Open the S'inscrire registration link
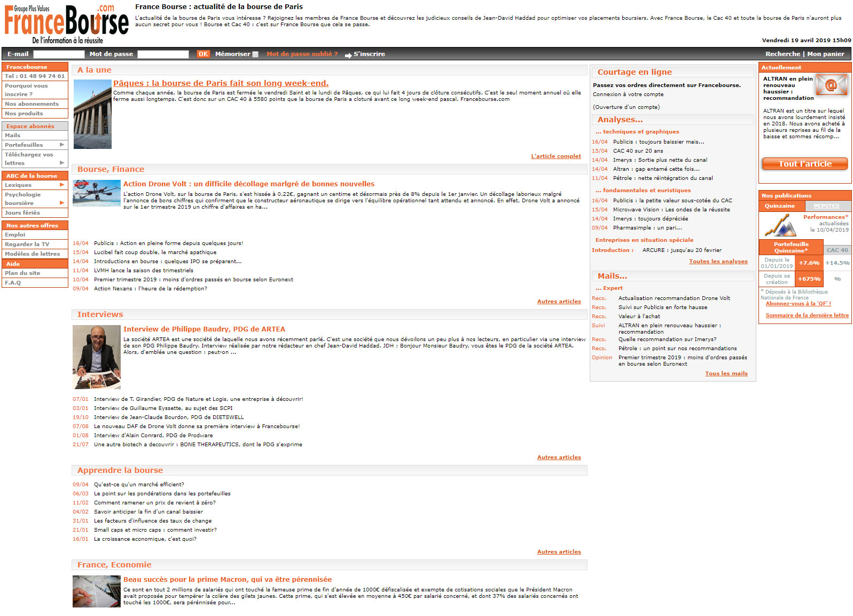853x616 pixels. (x=369, y=54)
